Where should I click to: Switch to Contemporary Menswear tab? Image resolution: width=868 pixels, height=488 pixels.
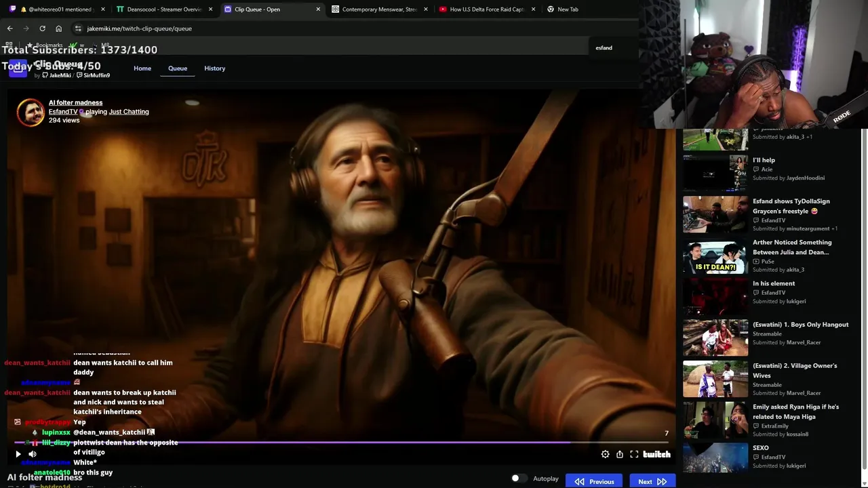coord(379,9)
